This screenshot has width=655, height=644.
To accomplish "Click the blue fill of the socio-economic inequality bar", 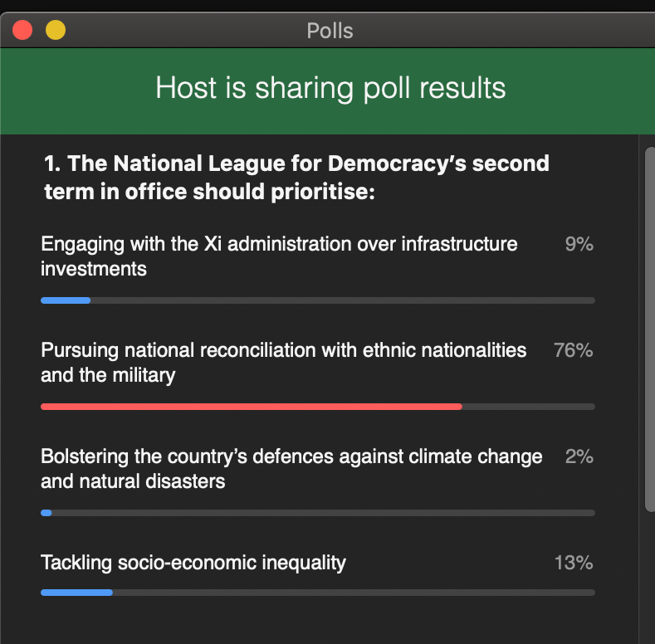I will click(x=76, y=593).
